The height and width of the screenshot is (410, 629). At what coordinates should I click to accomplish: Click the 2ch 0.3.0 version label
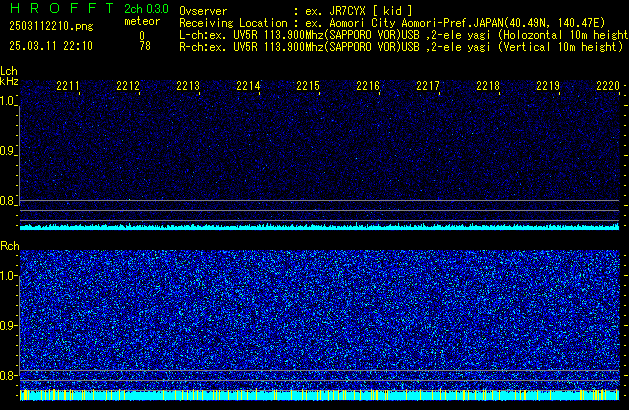click(x=146, y=9)
